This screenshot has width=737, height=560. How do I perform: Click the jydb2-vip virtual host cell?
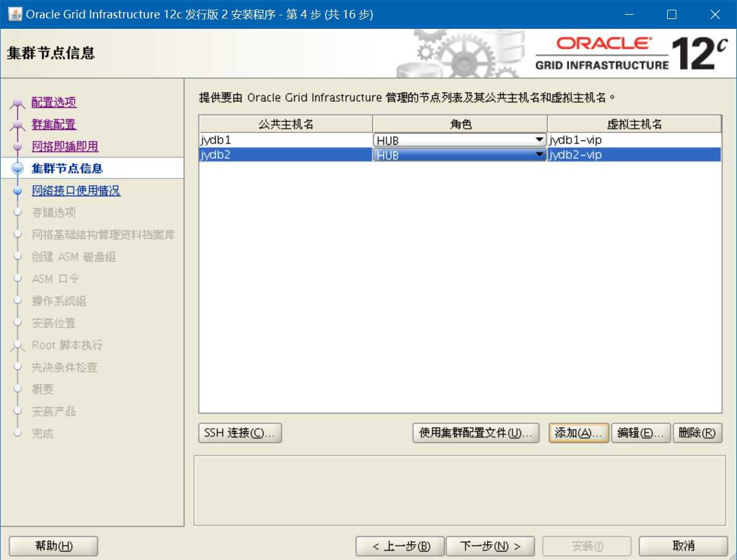tap(635, 155)
